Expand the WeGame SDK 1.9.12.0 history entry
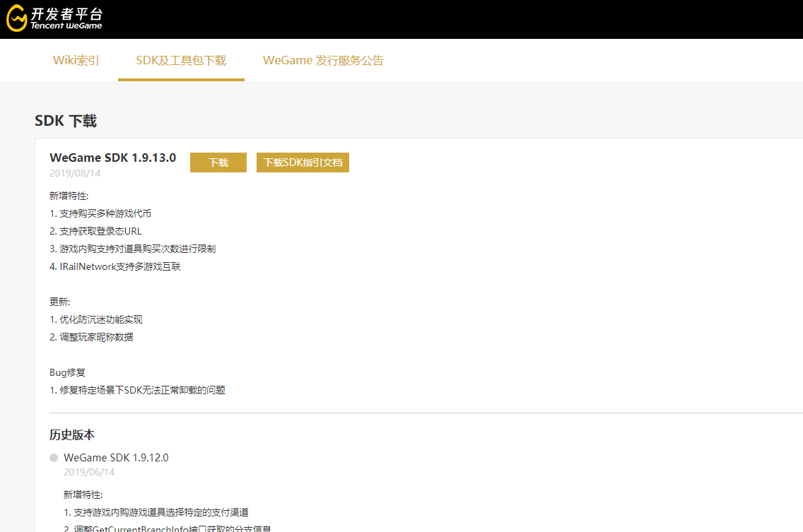The width and height of the screenshot is (803, 532). (115, 457)
